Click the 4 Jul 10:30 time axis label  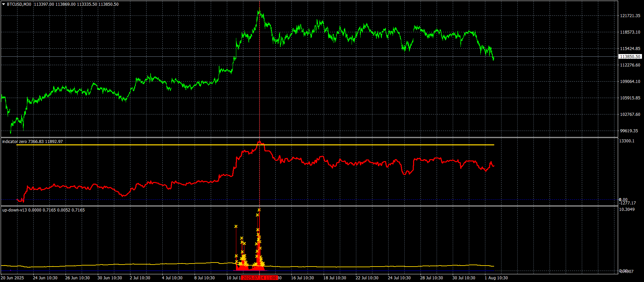click(172, 278)
